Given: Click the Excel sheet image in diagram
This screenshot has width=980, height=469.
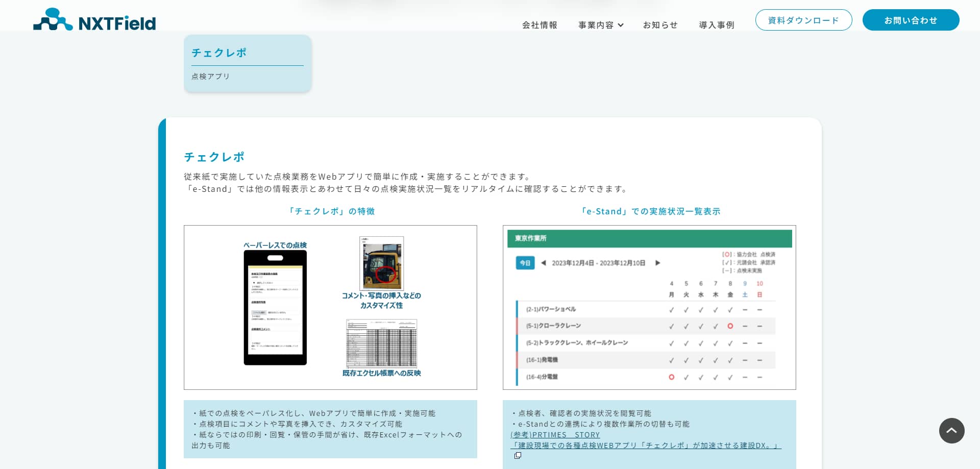Looking at the screenshot, I should (382, 343).
